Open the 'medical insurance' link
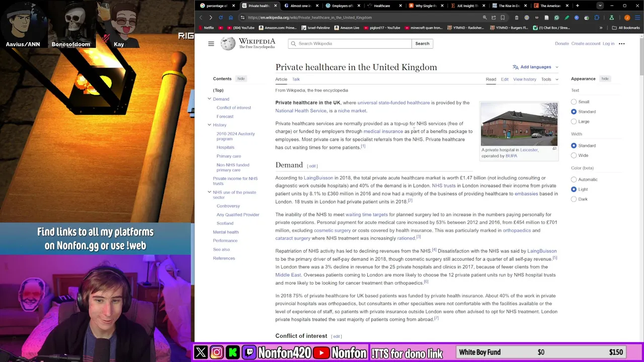This screenshot has width=644, height=362. pos(383,131)
